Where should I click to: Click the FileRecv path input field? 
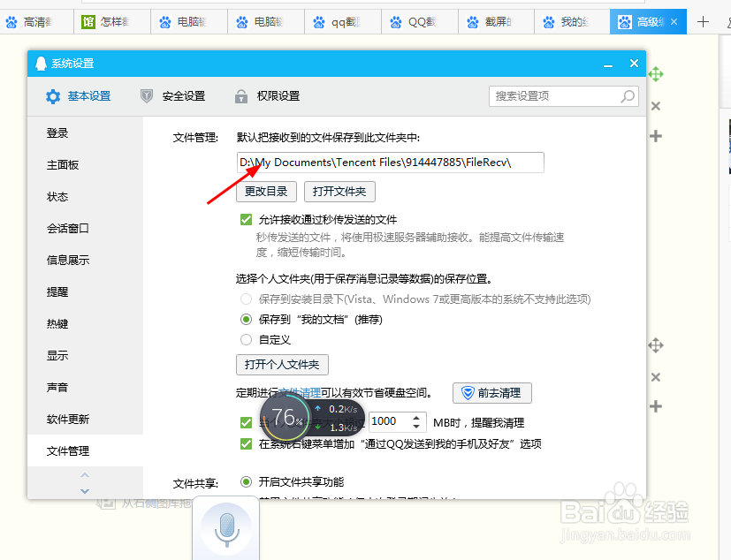[x=390, y=163]
